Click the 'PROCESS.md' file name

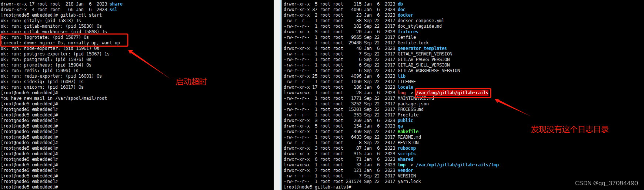click(411, 109)
